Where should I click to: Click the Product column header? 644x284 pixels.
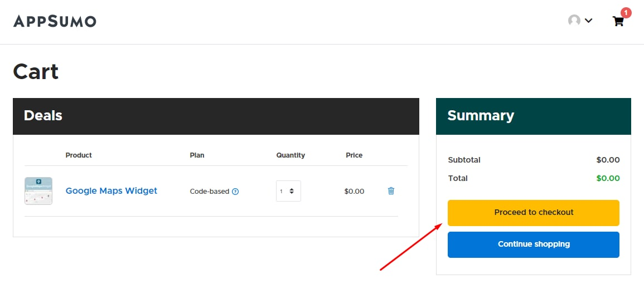[79, 155]
